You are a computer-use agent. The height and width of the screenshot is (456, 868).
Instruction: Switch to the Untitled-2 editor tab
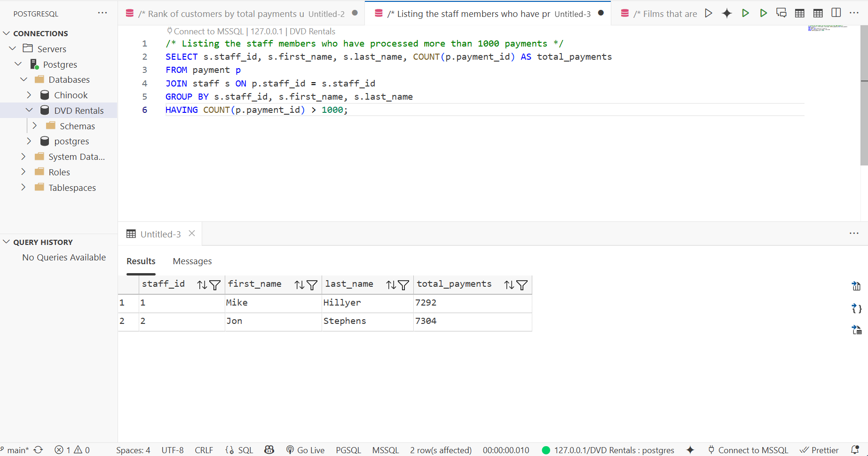(x=241, y=13)
